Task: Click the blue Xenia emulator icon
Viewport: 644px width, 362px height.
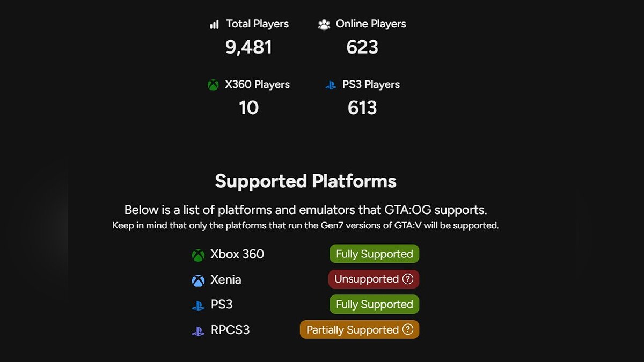Action: [x=198, y=280]
